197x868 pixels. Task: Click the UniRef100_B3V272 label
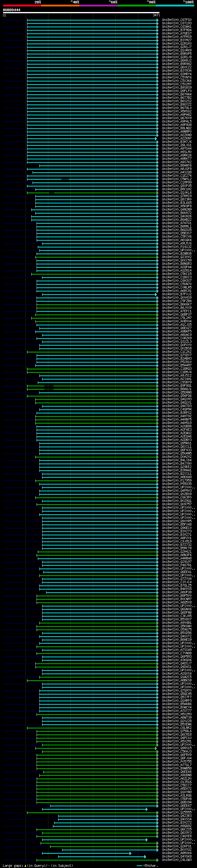coord(177,822)
